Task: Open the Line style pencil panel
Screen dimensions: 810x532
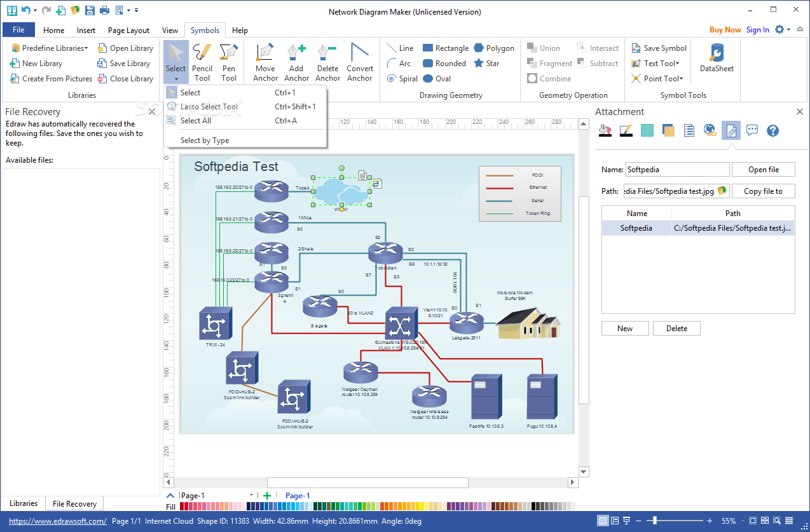Action: click(626, 130)
